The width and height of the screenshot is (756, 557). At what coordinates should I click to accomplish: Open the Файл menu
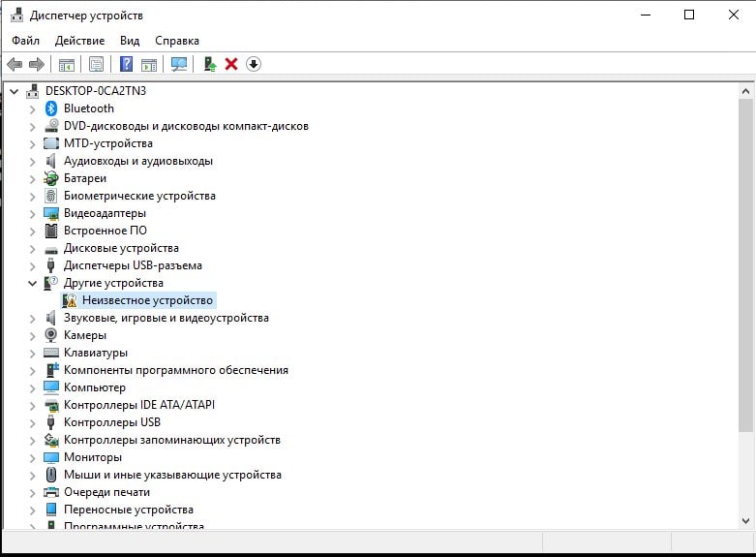[x=25, y=41]
